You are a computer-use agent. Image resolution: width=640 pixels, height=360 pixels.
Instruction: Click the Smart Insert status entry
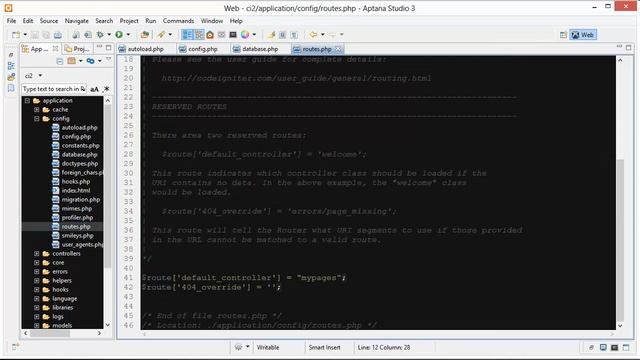tap(324, 347)
